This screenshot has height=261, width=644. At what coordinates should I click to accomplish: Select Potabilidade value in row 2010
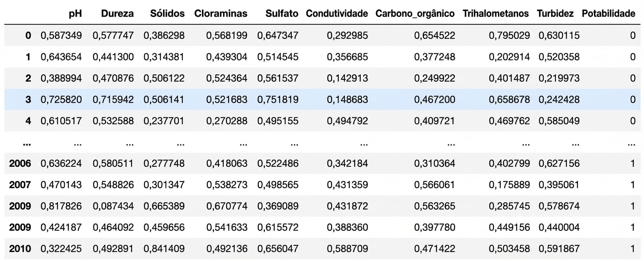point(632,249)
